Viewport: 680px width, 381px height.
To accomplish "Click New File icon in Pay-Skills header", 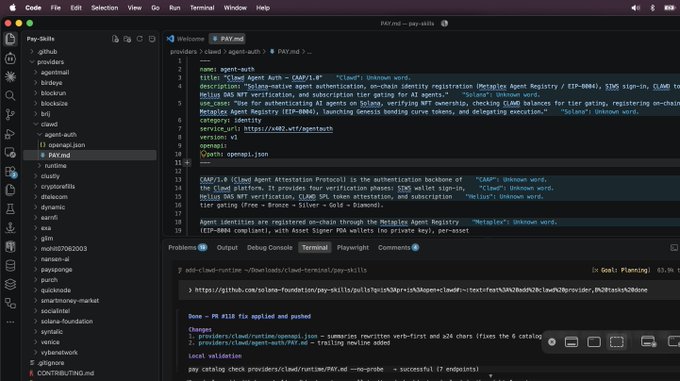I will pos(115,39).
